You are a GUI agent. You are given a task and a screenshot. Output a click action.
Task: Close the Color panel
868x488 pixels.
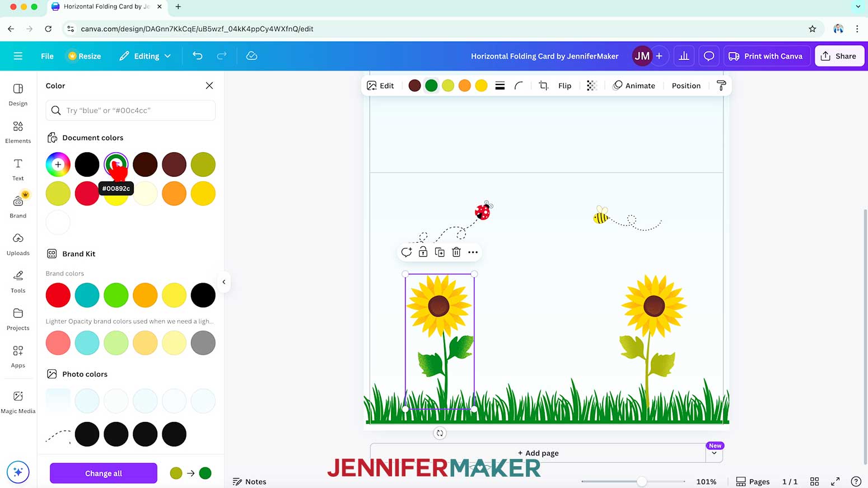coord(209,86)
